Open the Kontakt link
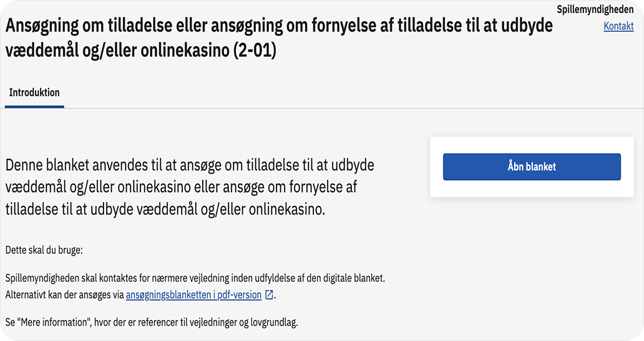The height and width of the screenshot is (341, 644). (618, 26)
